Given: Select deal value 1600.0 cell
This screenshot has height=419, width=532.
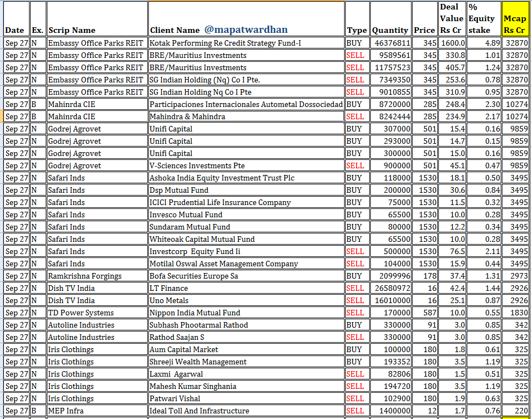Looking at the screenshot, I should pos(452,43).
